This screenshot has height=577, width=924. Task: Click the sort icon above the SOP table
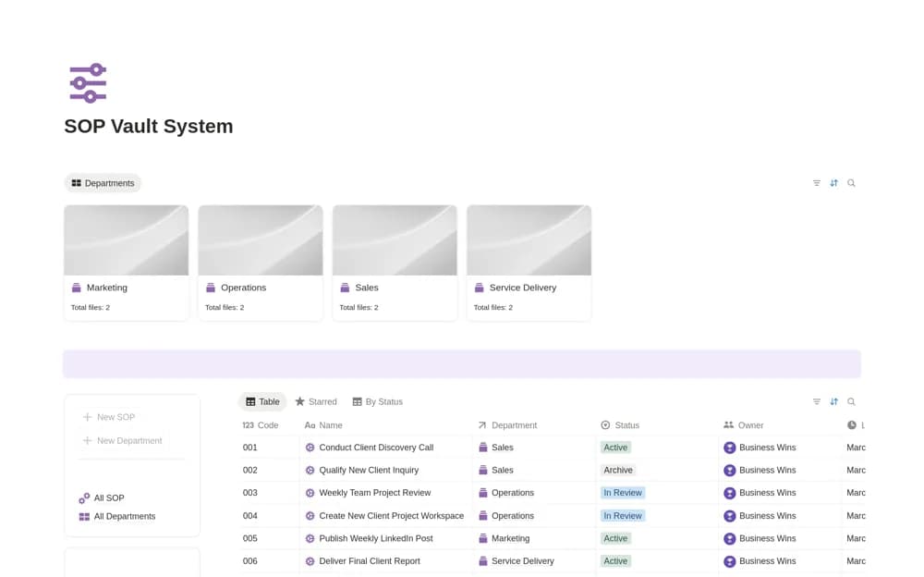(833, 402)
